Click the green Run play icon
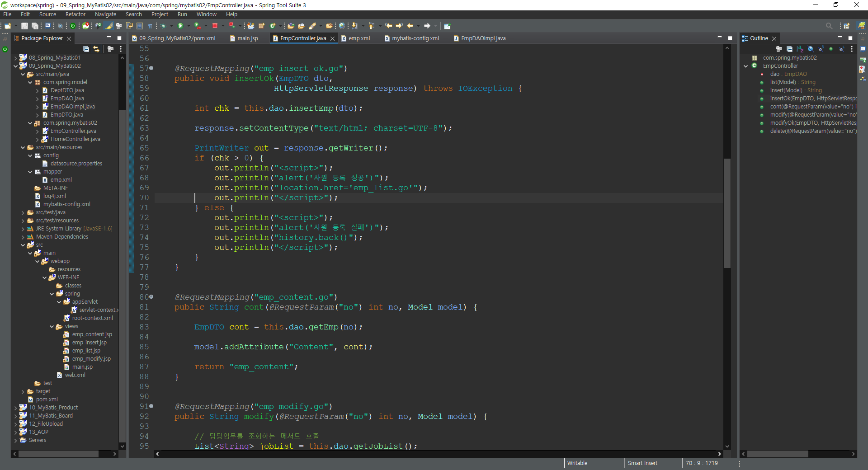 point(180,26)
